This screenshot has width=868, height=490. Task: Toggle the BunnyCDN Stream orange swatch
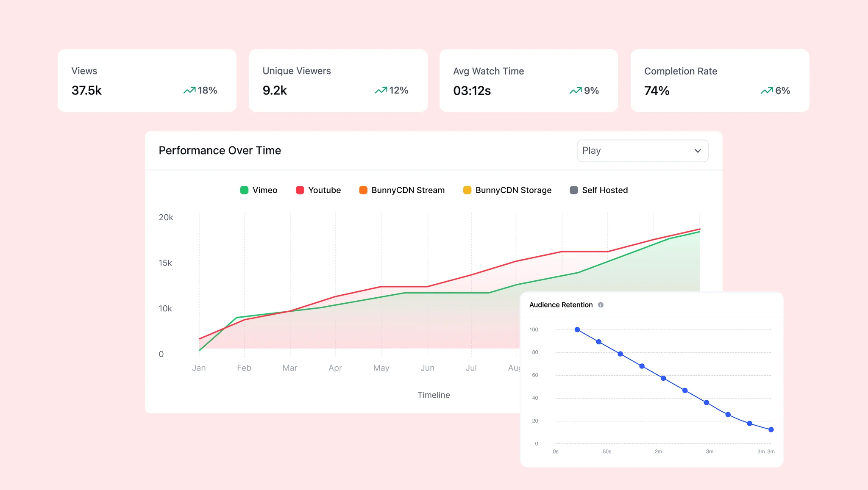click(x=363, y=190)
